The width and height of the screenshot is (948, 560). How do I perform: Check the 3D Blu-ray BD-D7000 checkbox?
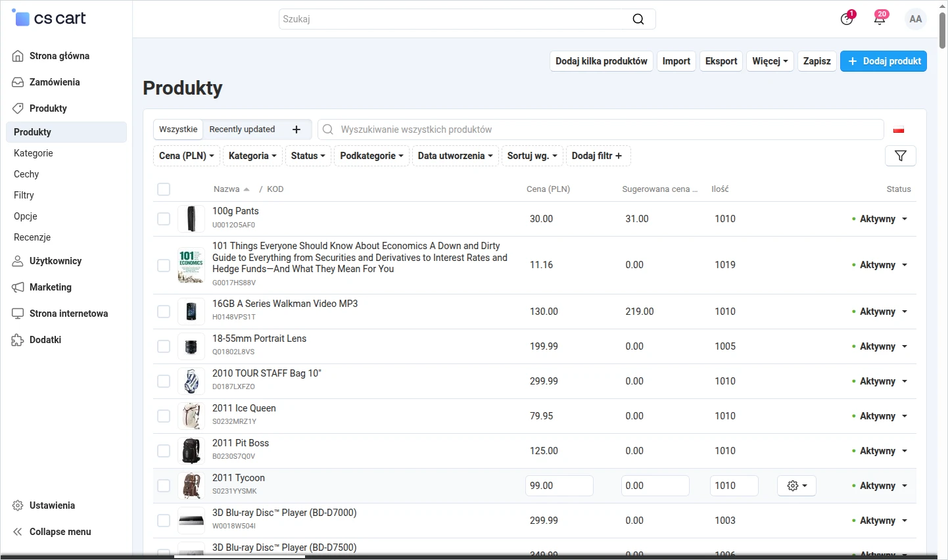[x=164, y=521]
